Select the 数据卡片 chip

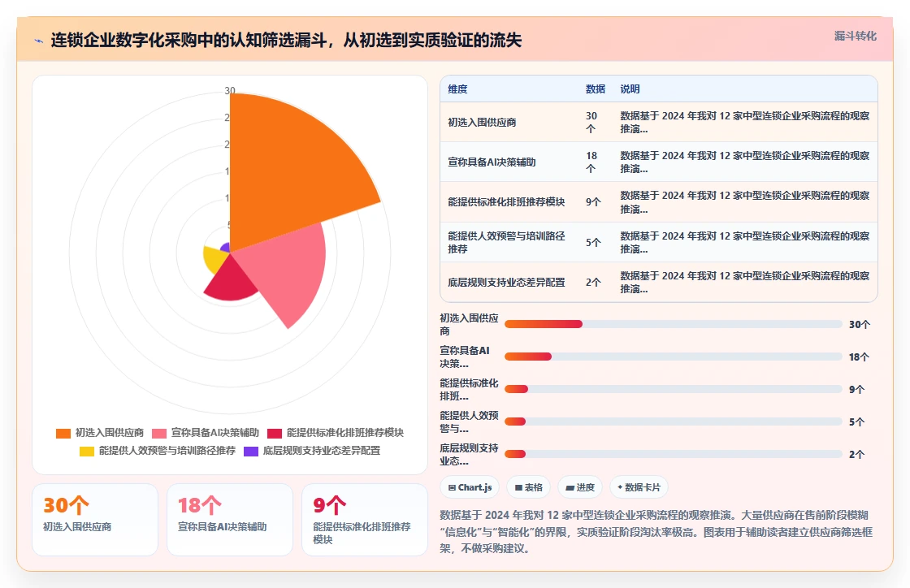[639, 487]
